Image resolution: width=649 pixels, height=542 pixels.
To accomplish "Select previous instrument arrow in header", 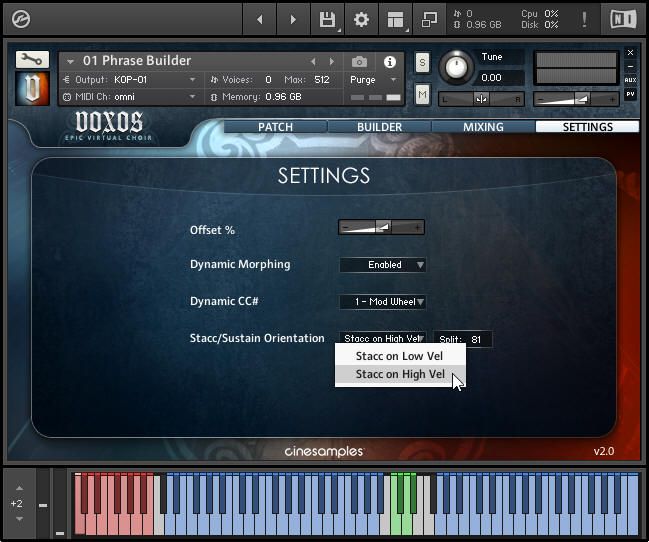I will click(x=313, y=62).
